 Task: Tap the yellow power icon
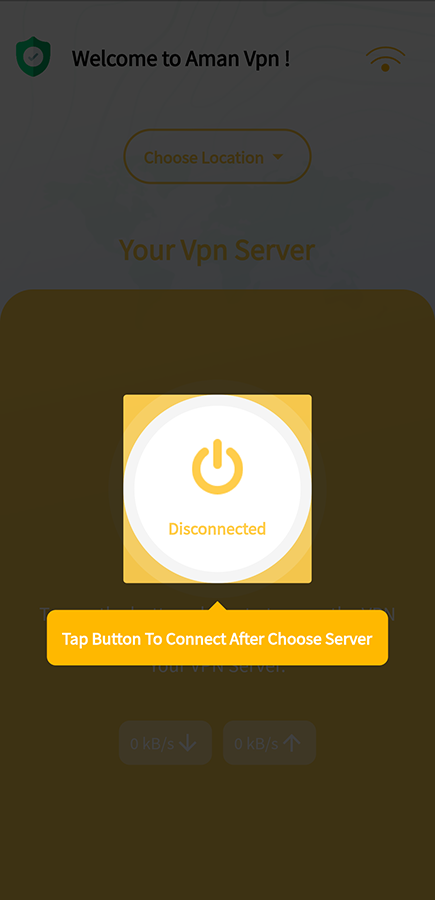click(x=218, y=467)
